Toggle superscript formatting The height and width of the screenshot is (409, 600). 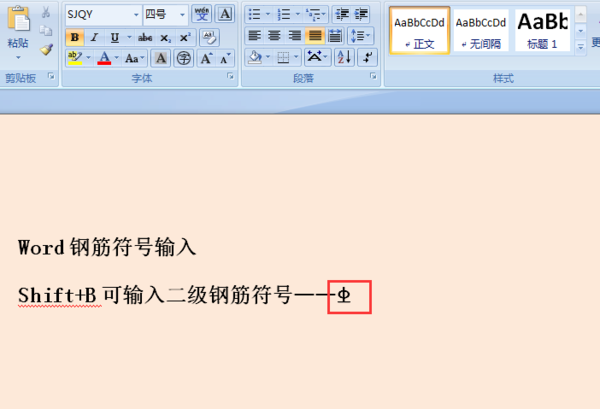click(x=185, y=37)
